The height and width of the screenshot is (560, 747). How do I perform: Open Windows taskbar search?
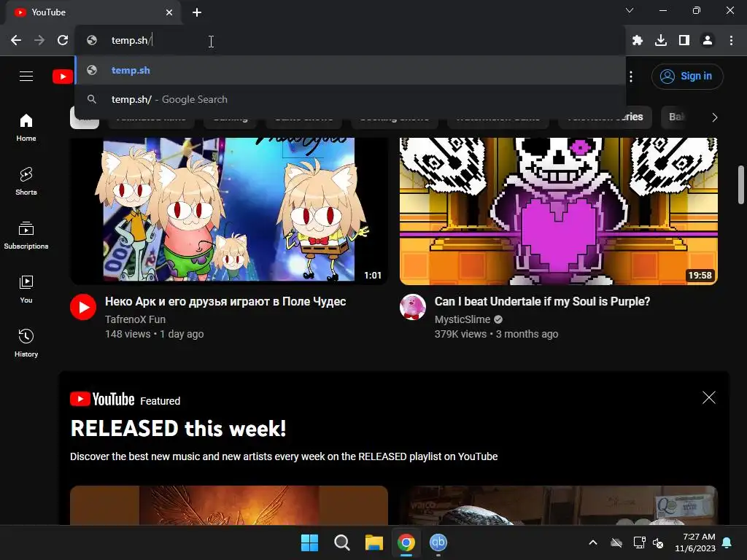tap(341, 542)
